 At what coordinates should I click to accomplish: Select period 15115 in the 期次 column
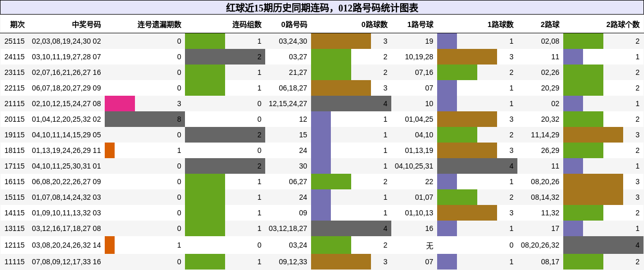(x=15, y=197)
